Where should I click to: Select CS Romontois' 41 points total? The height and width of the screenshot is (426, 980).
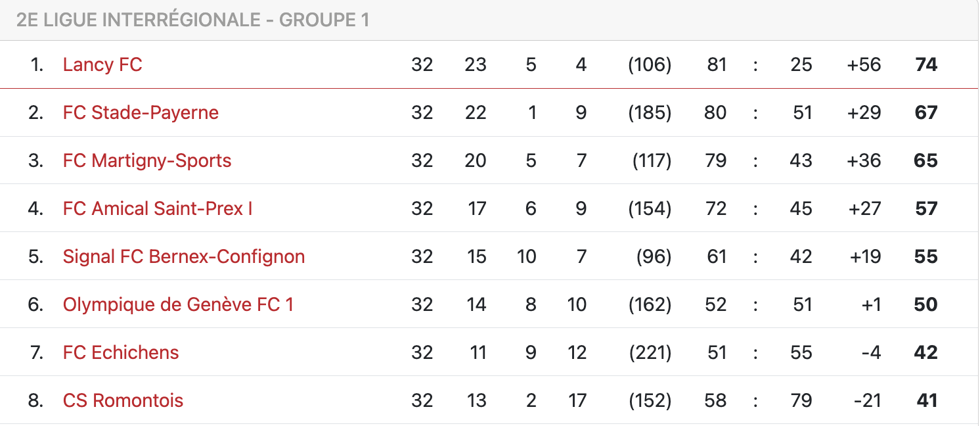coord(926,400)
